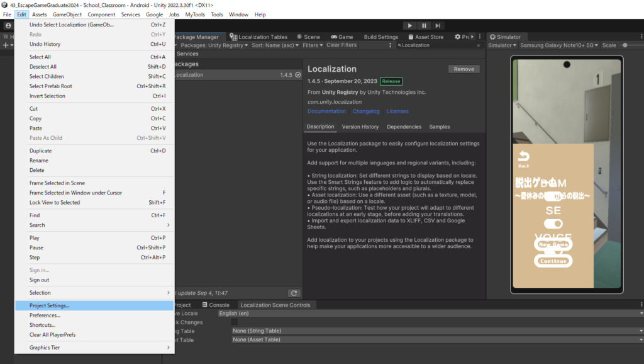
Task: Switch to the Game tab
Action: (341, 37)
